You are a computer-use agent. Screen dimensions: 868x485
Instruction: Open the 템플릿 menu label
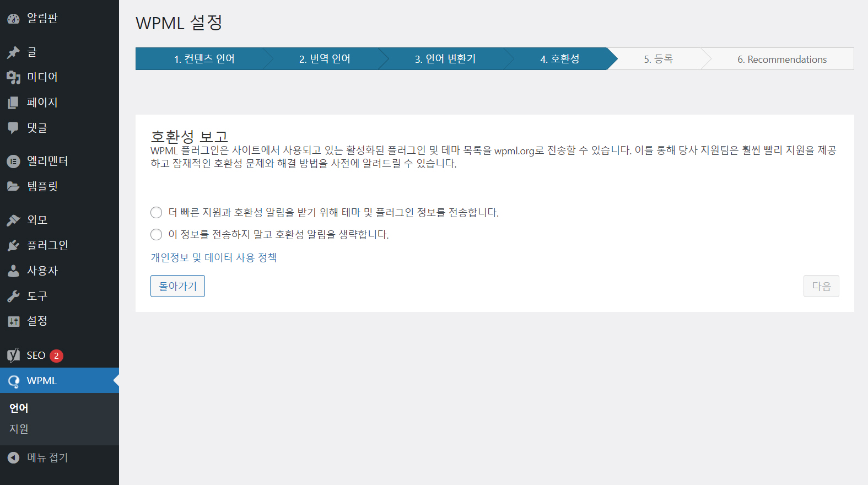pyautogui.click(x=42, y=186)
